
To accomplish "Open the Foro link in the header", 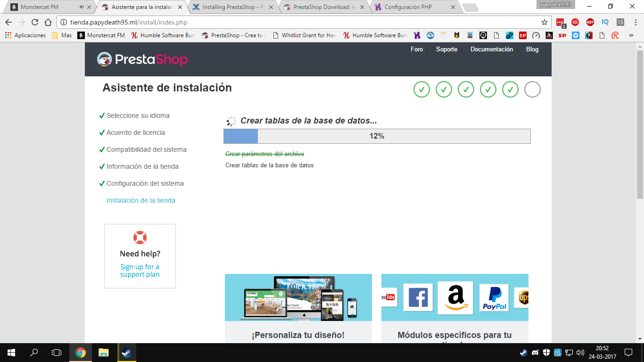I will point(417,49).
